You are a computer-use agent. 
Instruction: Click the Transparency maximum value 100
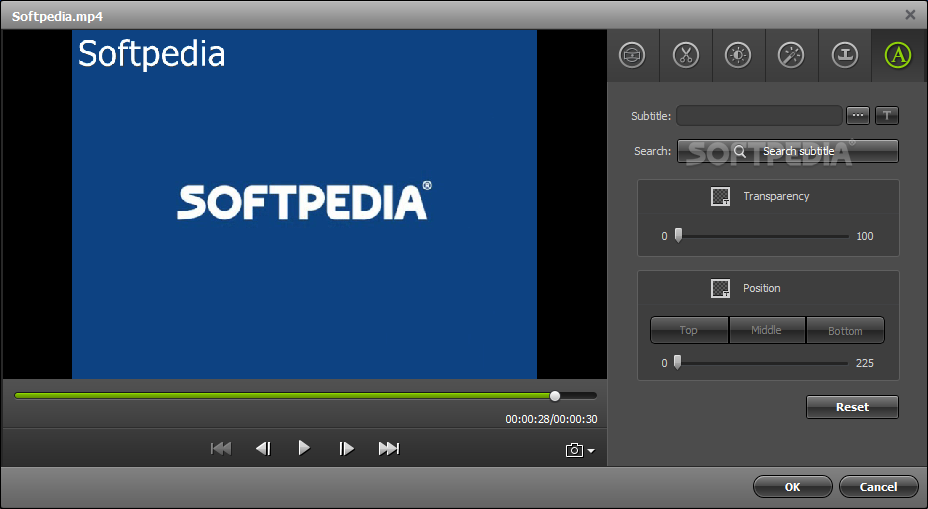point(865,236)
